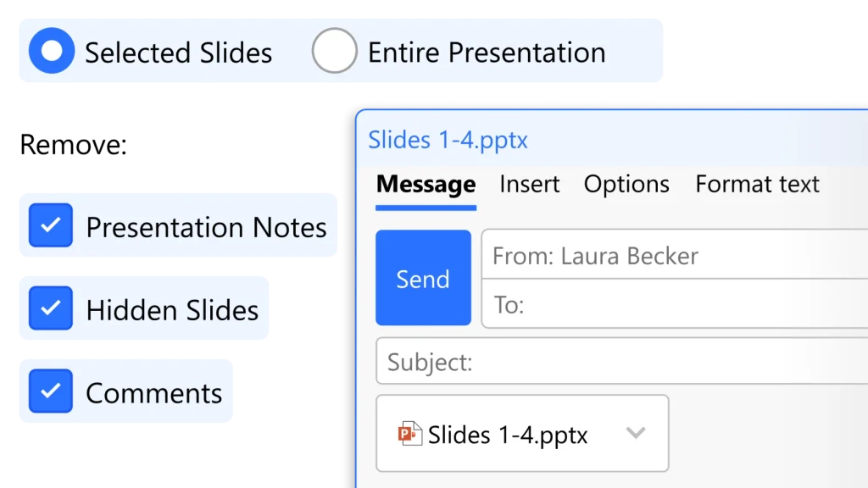The image size is (868, 488).
Task: Choose the Entire Presentation radio button
Action: (334, 52)
